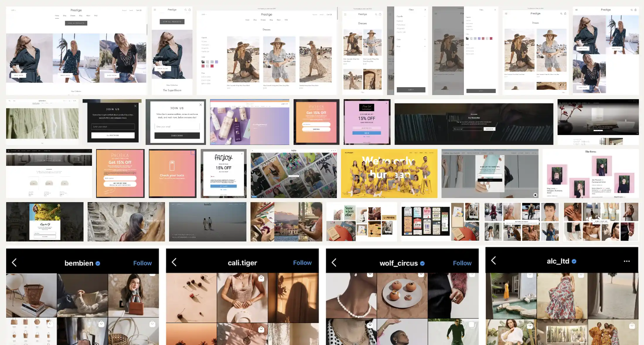
Task: Click VIEW ALL PRODUCTS on desktop homepage
Action: (x=76, y=23)
